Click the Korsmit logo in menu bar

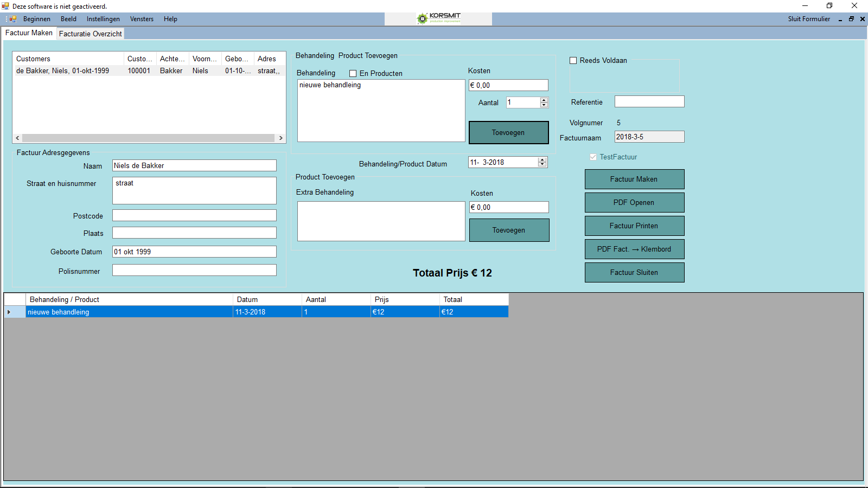click(x=438, y=18)
